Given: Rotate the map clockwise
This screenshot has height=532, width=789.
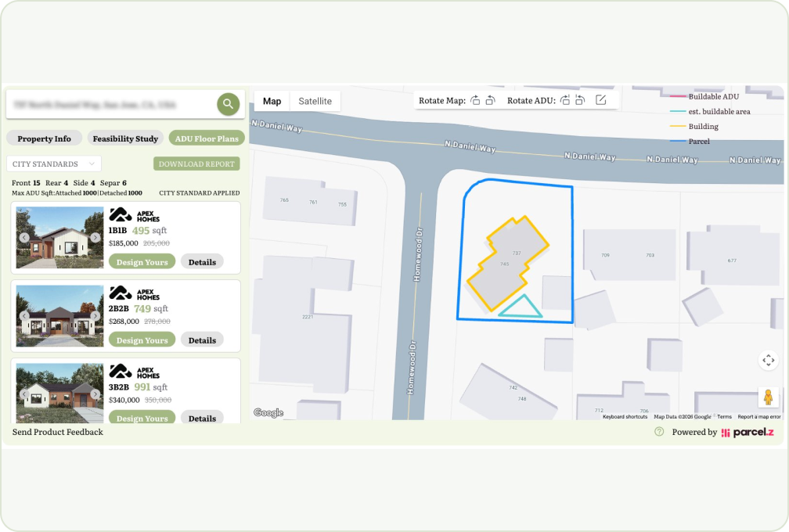Looking at the screenshot, I should click(x=476, y=100).
